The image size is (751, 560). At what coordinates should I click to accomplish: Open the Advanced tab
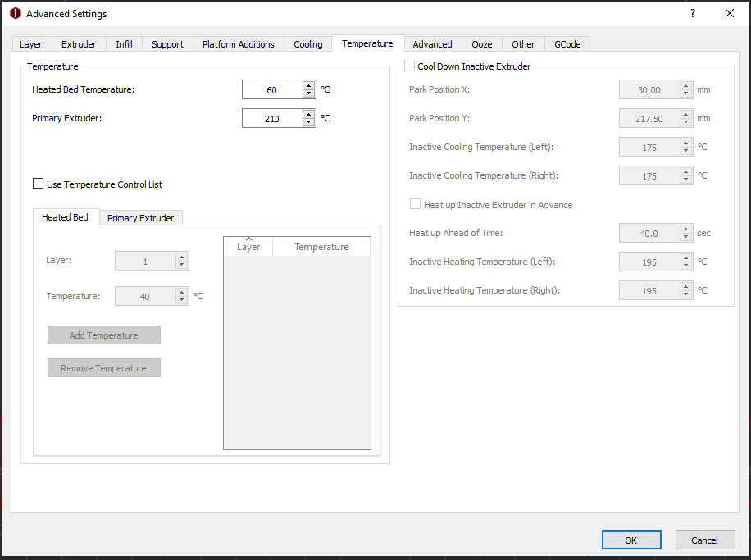432,44
